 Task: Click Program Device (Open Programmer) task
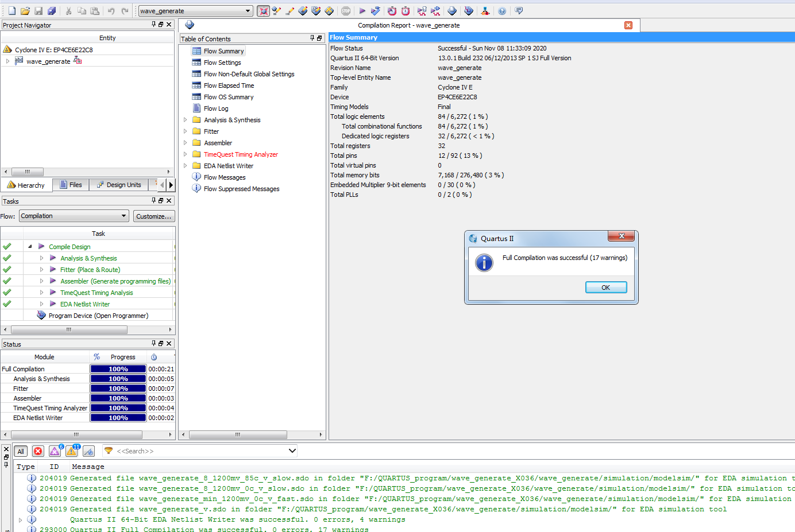click(x=98, y=316)
